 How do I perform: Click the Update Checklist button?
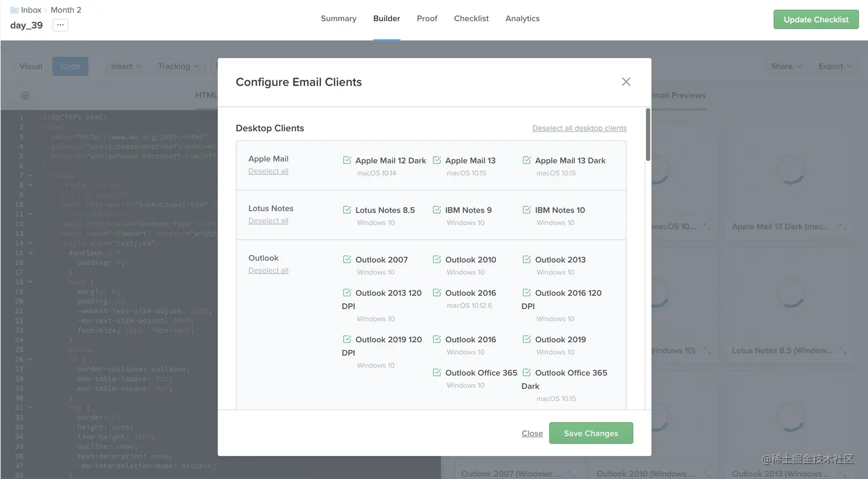816,20
